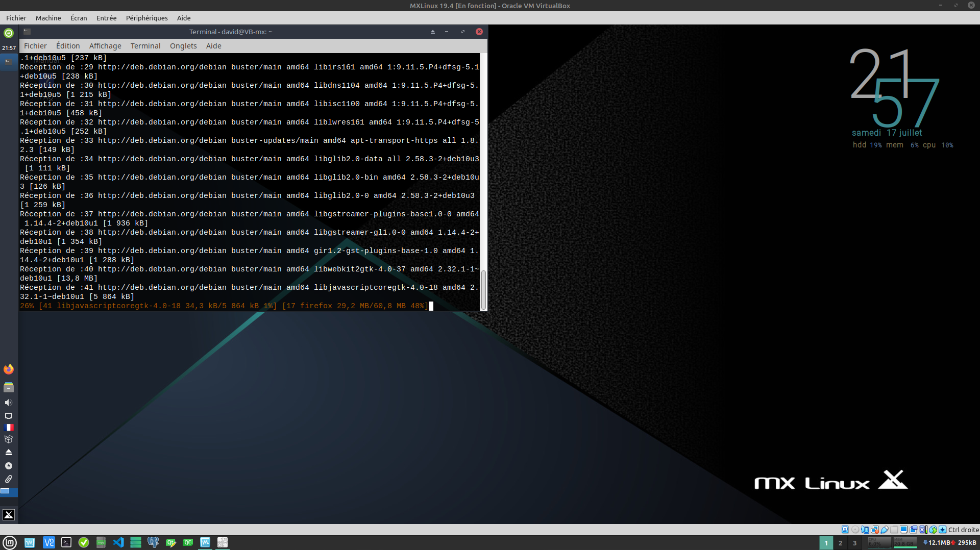
Task: Open the Linux Mint menu on taskbar
Action: (10, 542)
